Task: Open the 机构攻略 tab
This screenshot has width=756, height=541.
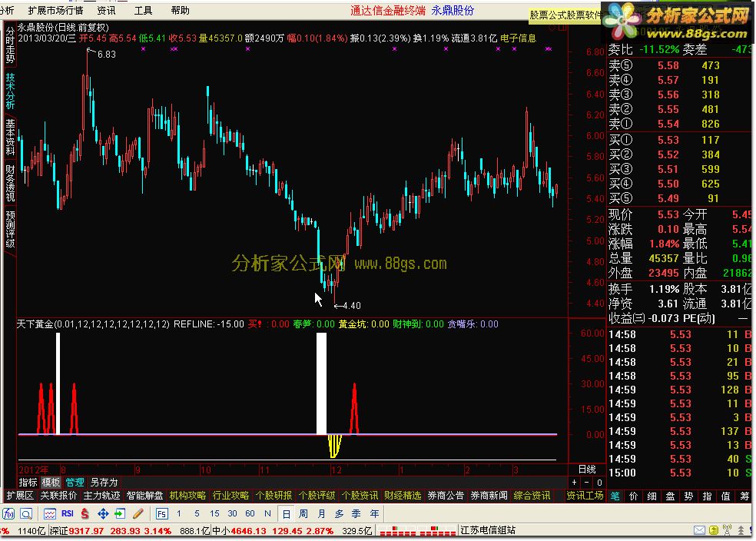Action: click(187, 496)
